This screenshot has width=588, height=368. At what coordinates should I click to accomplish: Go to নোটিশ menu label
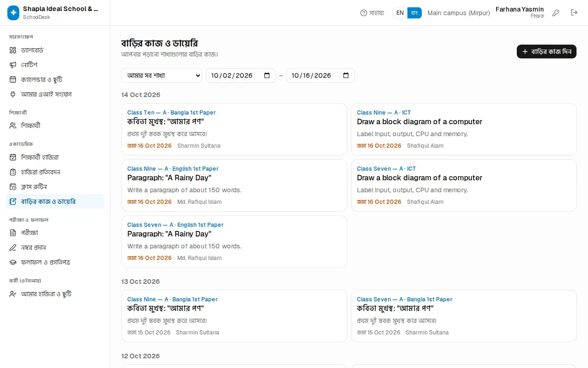tap(29, 65)
